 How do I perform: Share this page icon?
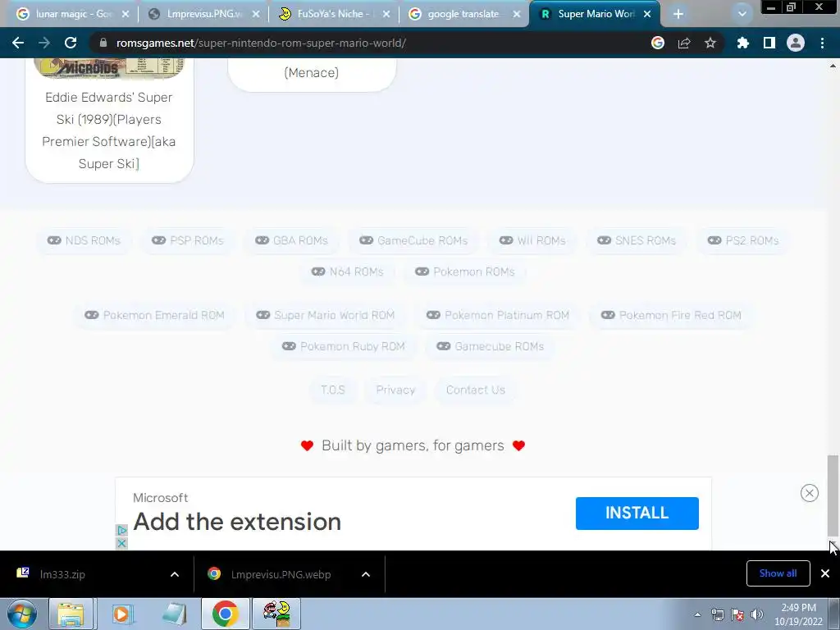coord(684,43)
